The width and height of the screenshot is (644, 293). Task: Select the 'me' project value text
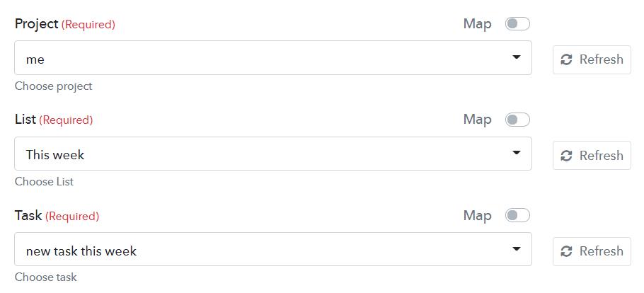tap(35, 59)
